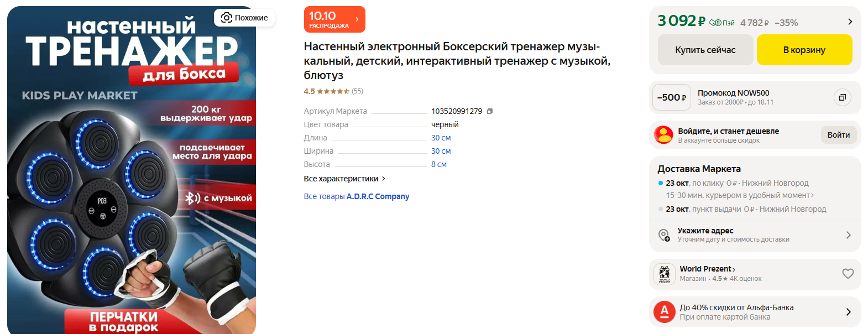The width and height of the screenshot is (868, 334).
Task: Open similar items via Похожие camera button
Action: (x=244, y=18)
